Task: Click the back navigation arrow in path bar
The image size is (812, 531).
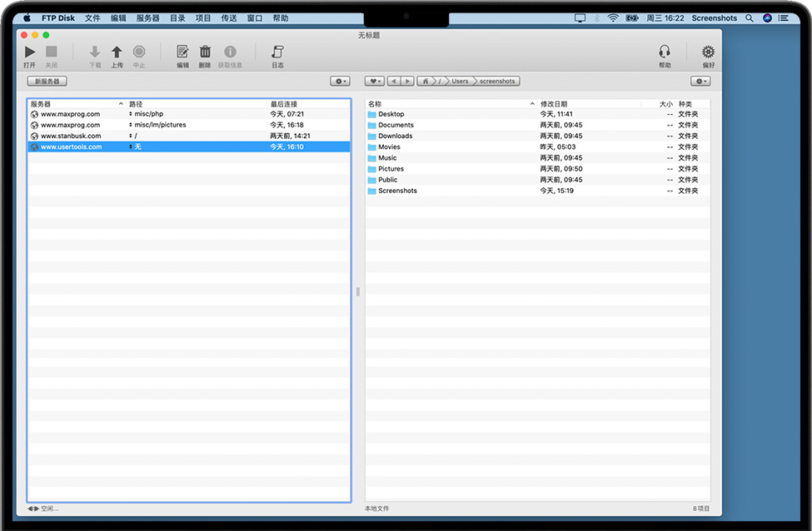Action: (x=394, y=82)
